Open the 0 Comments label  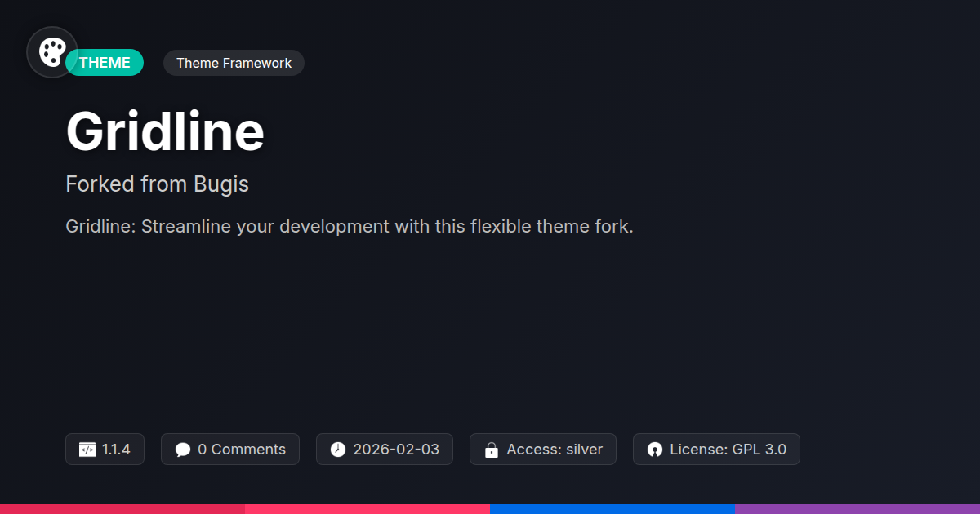(x=242, y=450)
